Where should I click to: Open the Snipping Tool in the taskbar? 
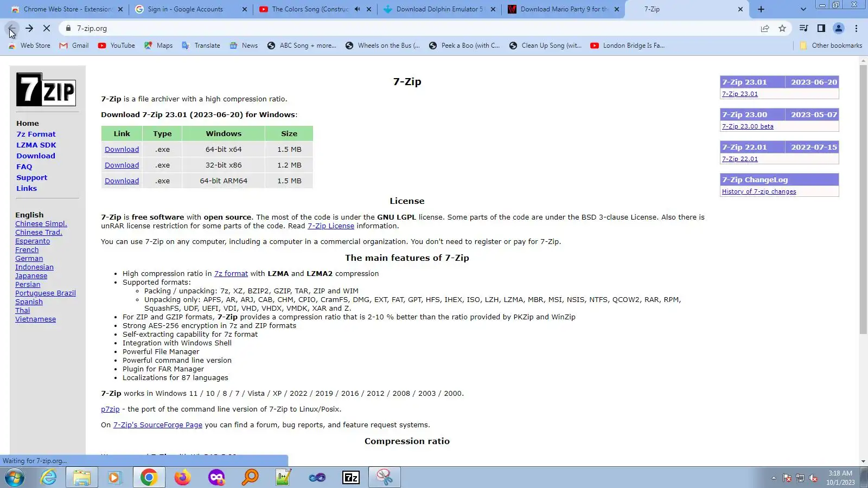[x=385, y=477]
